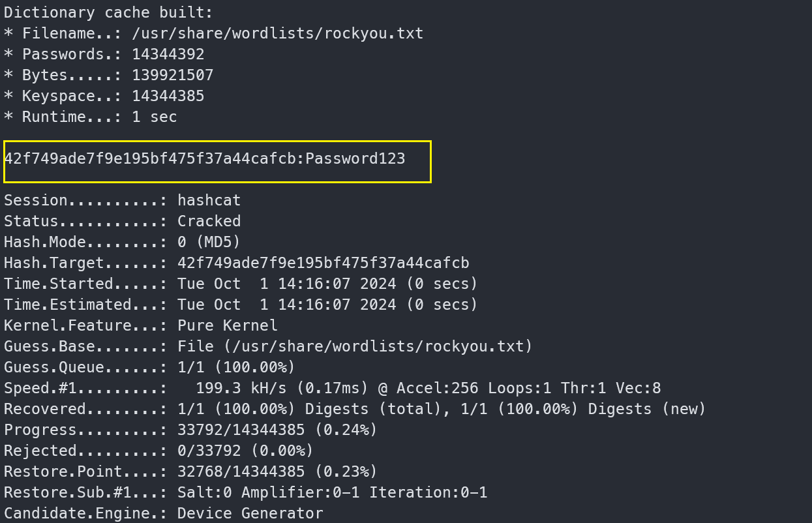Click the Keyspace value 14344385
This screenshot has width=812, height=523.
point(168,96)
